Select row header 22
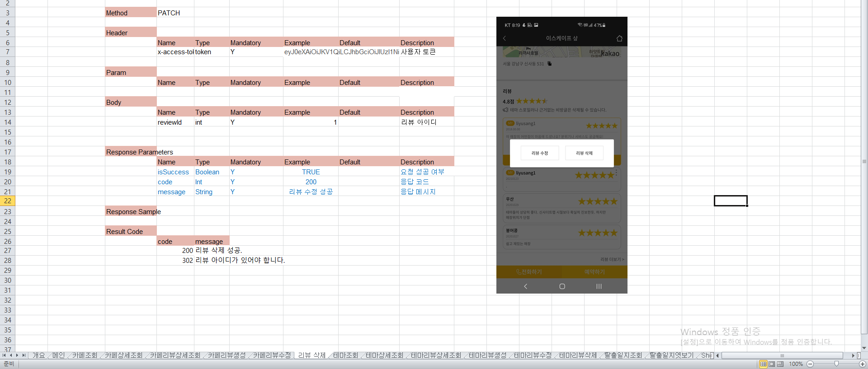Image resolution: width=868 pixels, height=369 pixels. [8, 201]
